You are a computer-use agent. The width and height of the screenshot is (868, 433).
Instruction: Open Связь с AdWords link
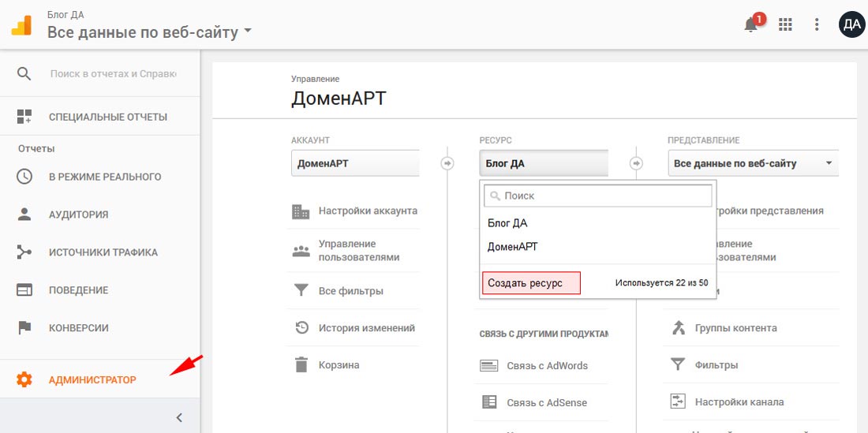coord(547,365)
